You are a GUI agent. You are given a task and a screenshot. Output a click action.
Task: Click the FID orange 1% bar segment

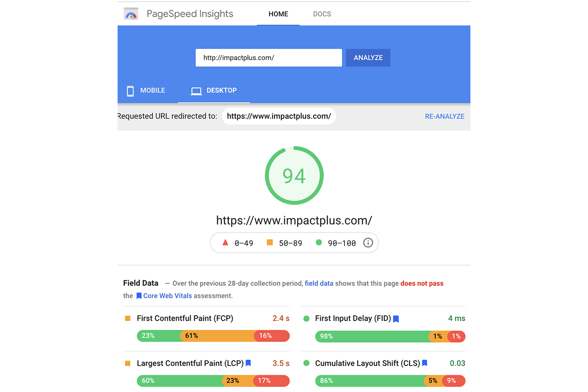pyautogui.click(x=438, y=336)
